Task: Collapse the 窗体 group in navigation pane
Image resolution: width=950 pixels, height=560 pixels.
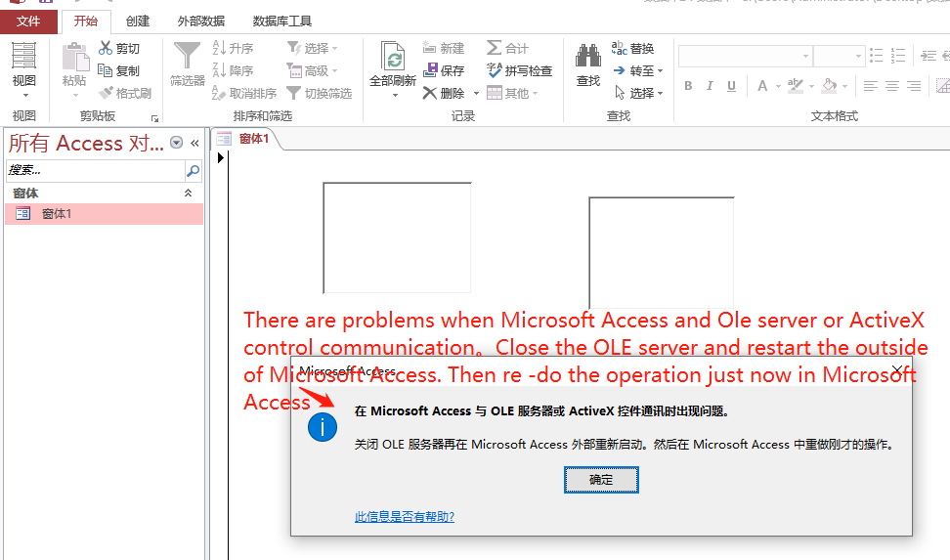Action: click(x=189, y=193)
